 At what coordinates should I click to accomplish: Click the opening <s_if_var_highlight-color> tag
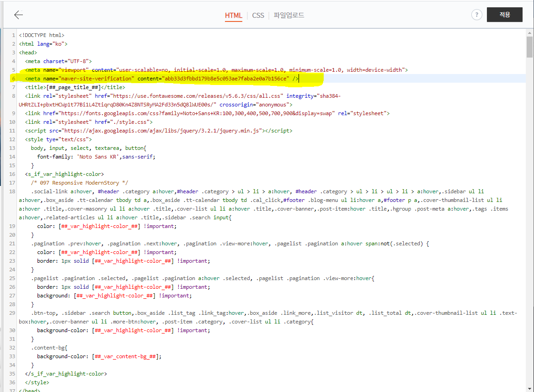[x=64, y=174]
